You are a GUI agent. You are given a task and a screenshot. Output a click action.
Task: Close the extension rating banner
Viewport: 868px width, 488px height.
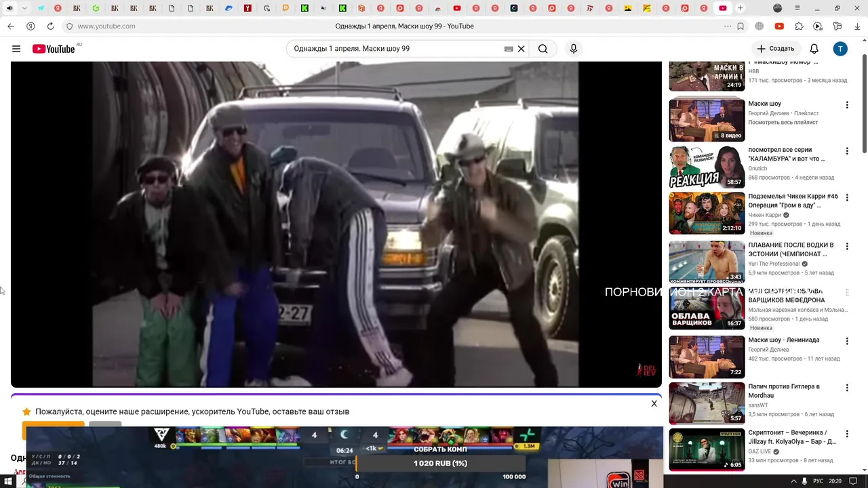(654, 403)
